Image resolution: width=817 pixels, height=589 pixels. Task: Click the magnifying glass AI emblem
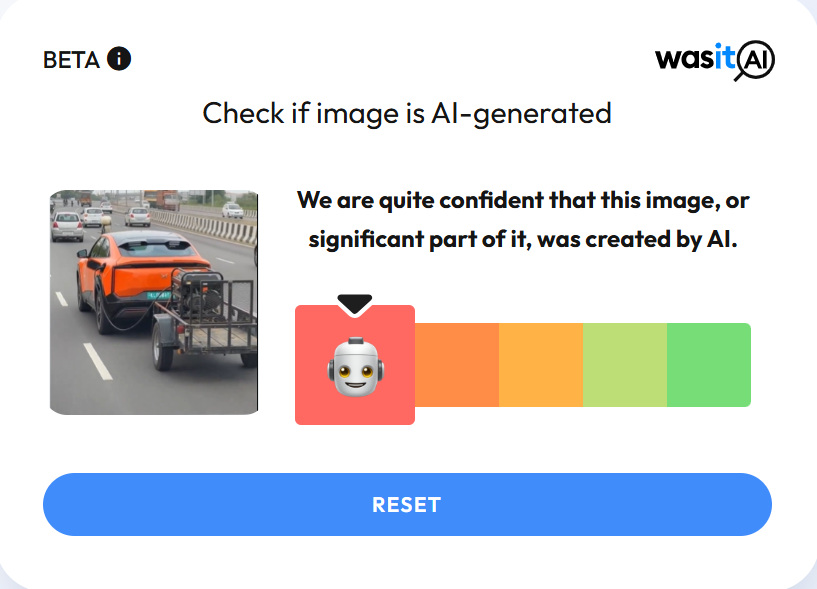click(x=754, y=60)
